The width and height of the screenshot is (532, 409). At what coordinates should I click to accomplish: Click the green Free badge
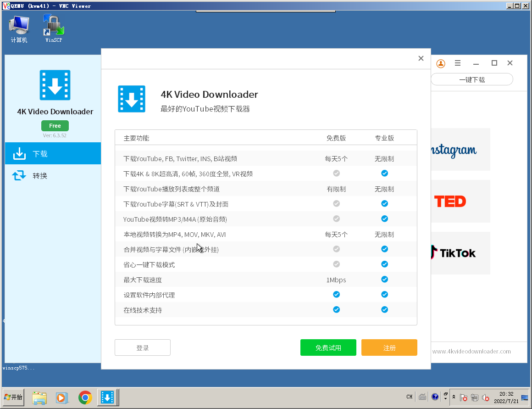tap(55, 126)
